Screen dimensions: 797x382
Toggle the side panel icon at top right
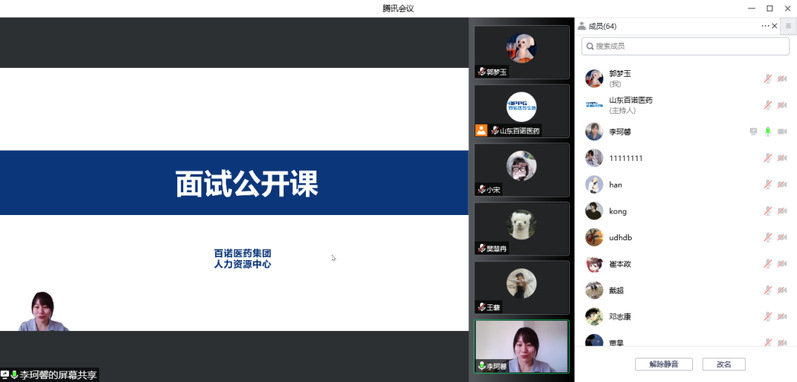[788, 26]
